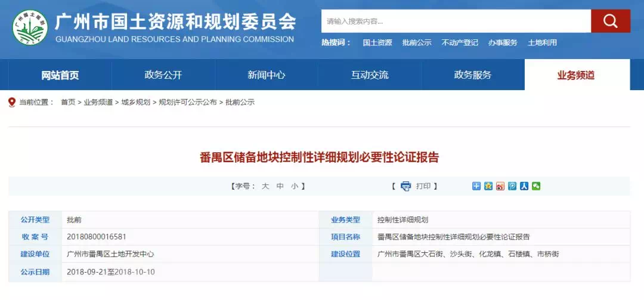Screen dimensions: 644x300
Task: Click the 业务类型 label cell
Action: coord(345,220)
